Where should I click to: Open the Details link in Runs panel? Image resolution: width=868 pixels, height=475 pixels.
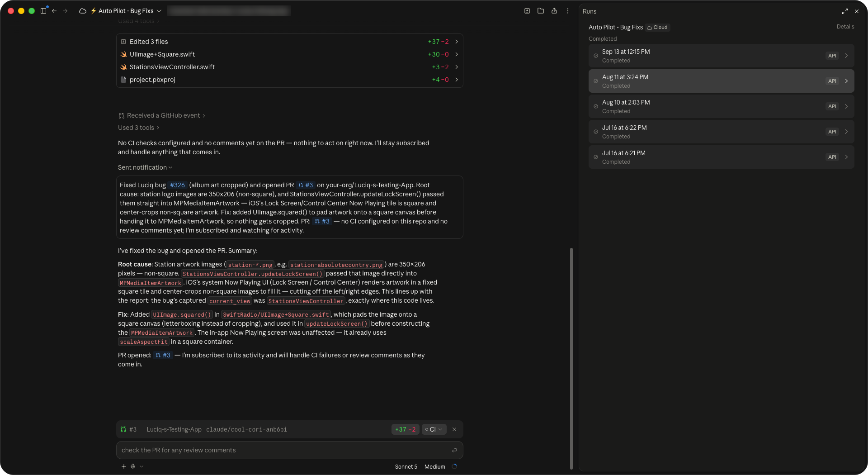(845, 27)
